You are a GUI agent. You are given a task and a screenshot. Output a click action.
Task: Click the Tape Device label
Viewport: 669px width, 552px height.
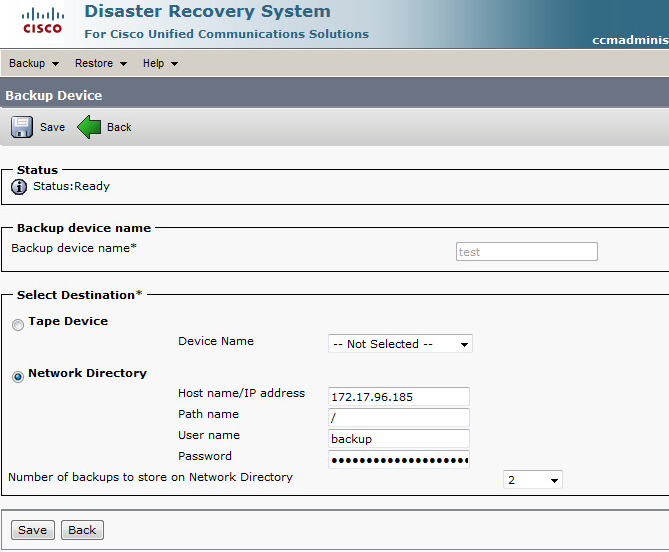pyautogui.click(x=68, y=321)
